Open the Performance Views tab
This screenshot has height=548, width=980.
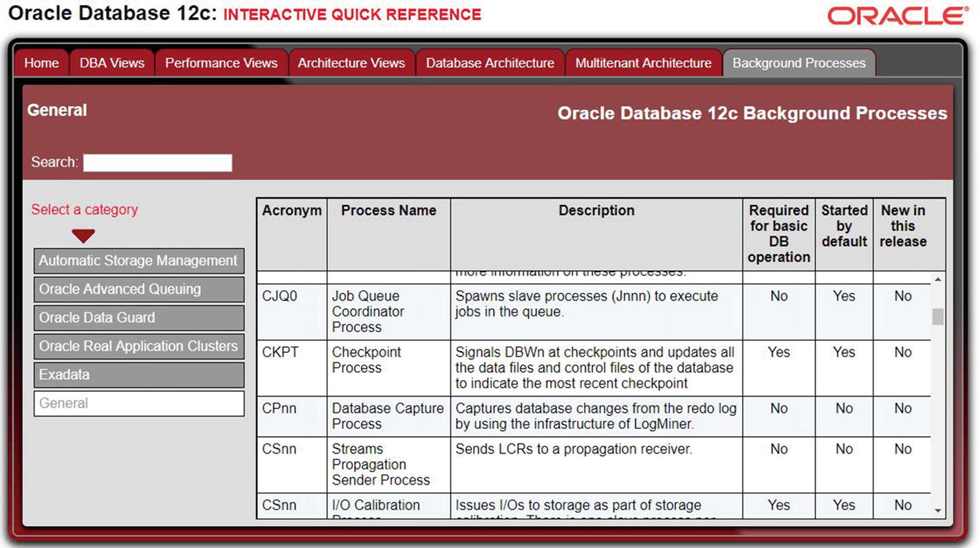(x=221, y=63)
